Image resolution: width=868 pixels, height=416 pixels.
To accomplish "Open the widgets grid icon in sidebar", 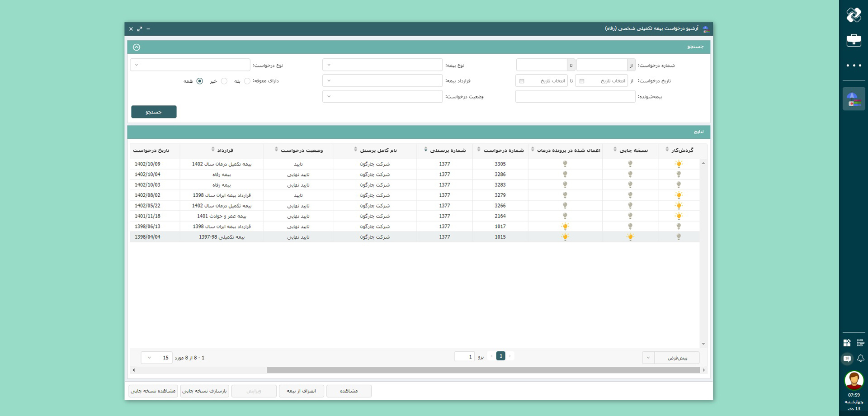I will point(847,343).
